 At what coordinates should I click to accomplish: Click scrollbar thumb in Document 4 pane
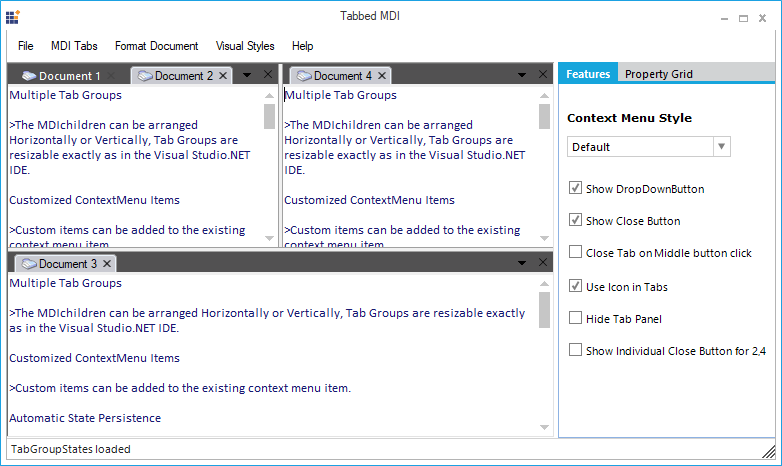pyautogui.click(x=545, y=117)
